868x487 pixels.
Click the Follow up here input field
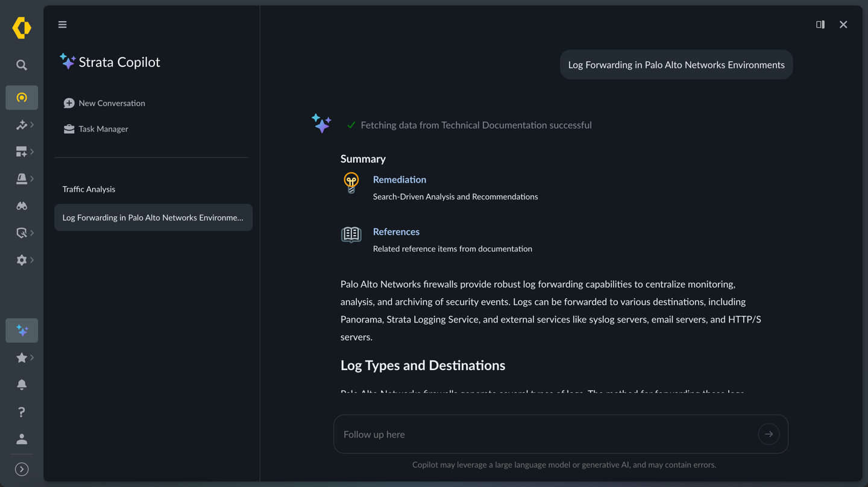point(546,434)
